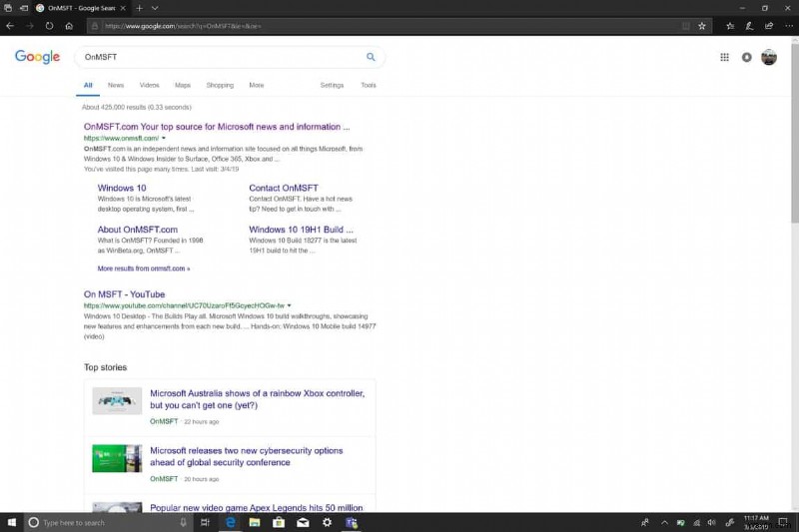Show site info via the lock icon
Image resolution: width=799 pixels, height=532 pixels.
pos(95,26)
